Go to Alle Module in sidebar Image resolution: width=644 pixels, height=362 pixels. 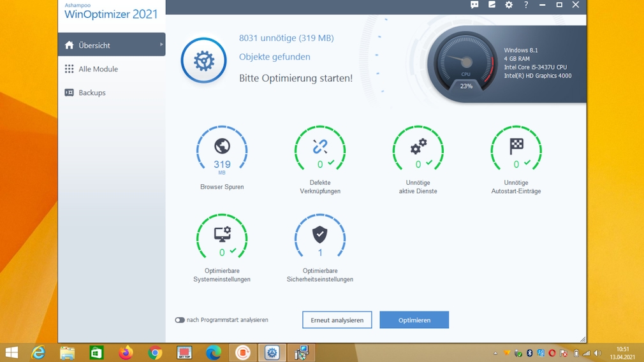click(x=98, y=69)
